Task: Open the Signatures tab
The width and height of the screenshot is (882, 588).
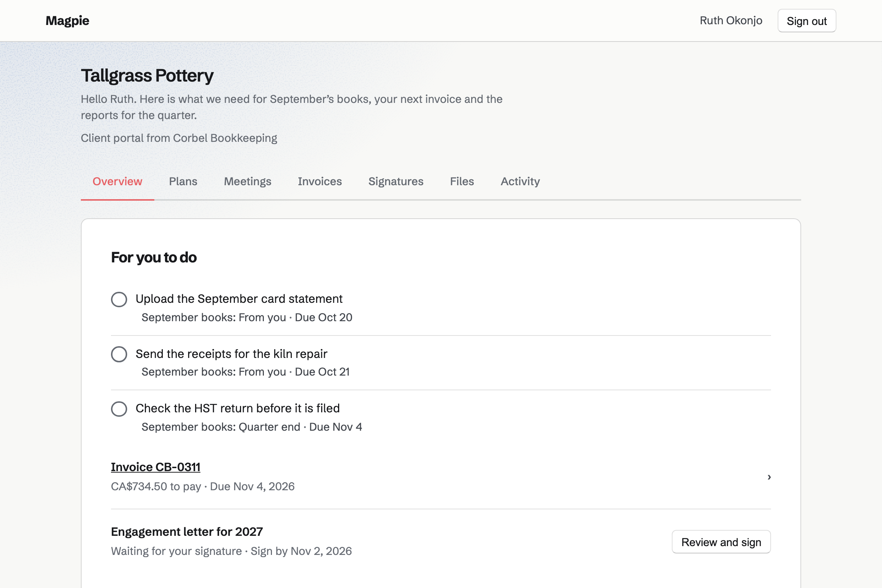Action: pyautogui.click(x=396, y=182)
